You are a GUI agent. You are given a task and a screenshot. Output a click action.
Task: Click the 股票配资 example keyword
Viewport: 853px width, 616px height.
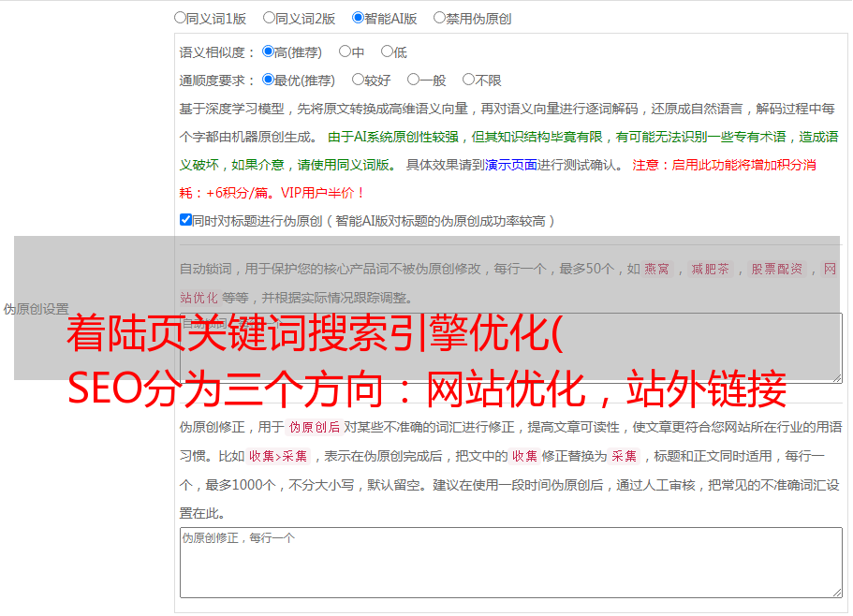click(777, 269)
